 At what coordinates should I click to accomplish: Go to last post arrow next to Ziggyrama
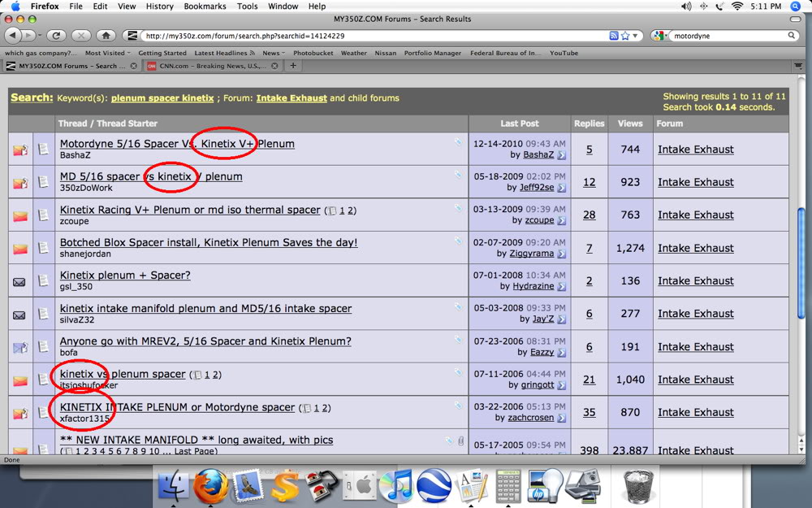(561, 254)
